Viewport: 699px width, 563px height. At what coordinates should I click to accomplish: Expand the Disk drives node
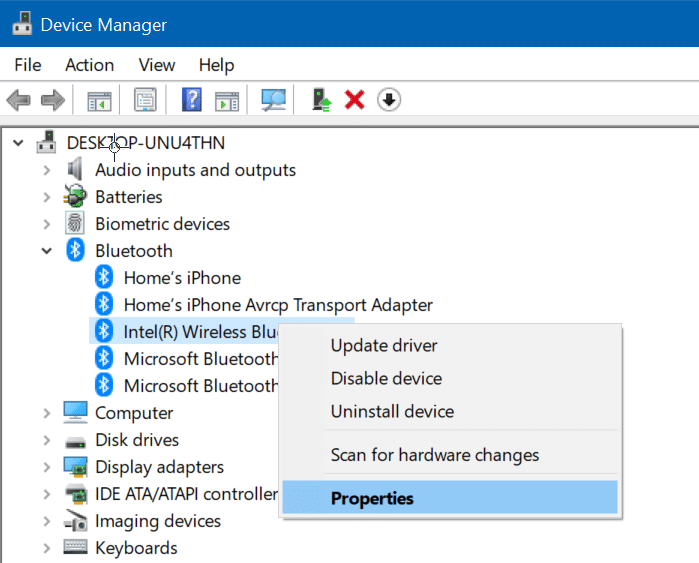pyautogui.click(x=47, y=440)
